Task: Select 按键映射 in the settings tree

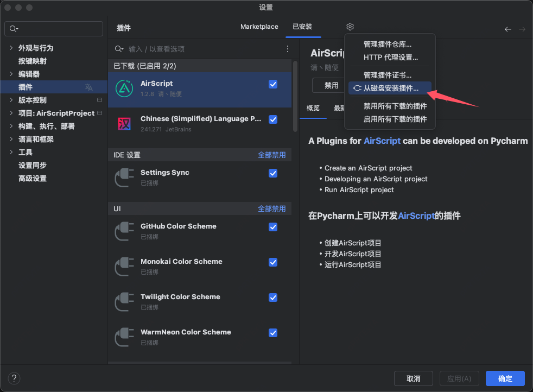Action: (x=32, y=61)
